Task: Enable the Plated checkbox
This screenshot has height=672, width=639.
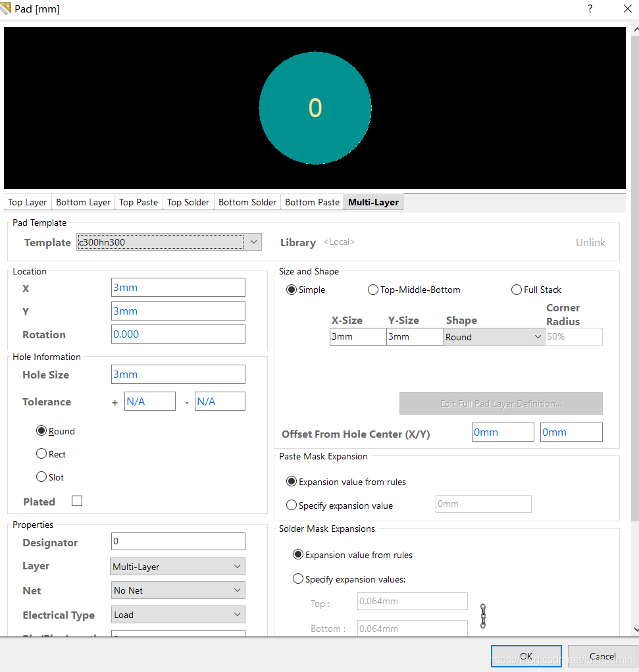Action: pyautogui.click(x=77, y=502)
